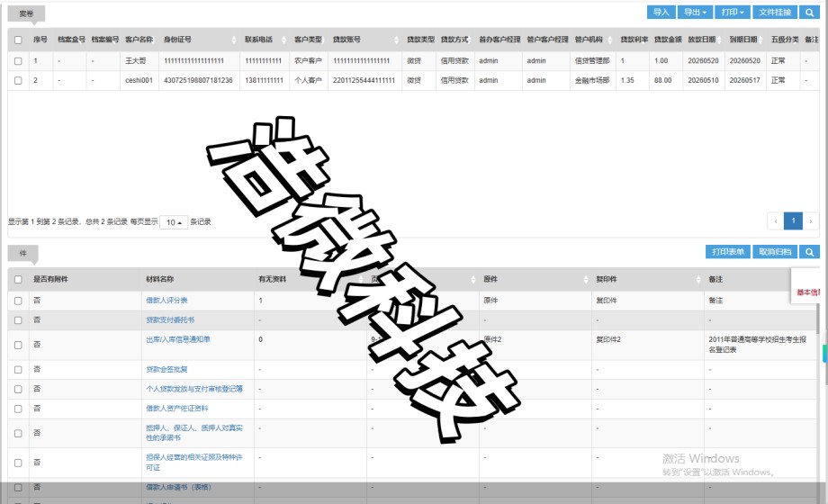Check the 出库/入库信息通知单 row checkbox
The width and height of the screenshot is (828, 504).
click(19, 345)
